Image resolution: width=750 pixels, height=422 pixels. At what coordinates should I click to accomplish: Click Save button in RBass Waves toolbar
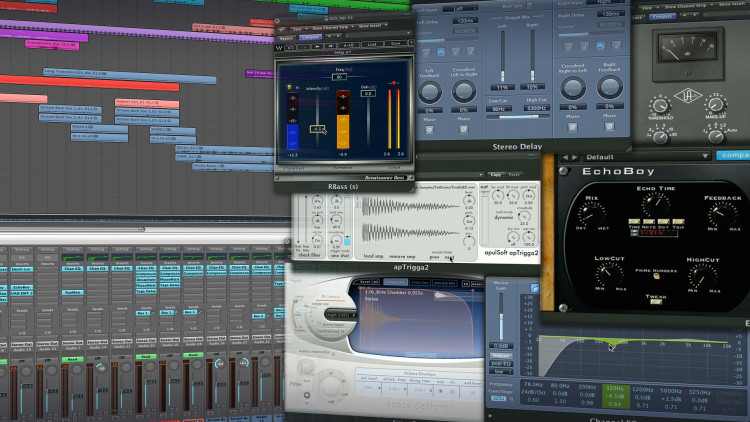click(x=395, y=43)
